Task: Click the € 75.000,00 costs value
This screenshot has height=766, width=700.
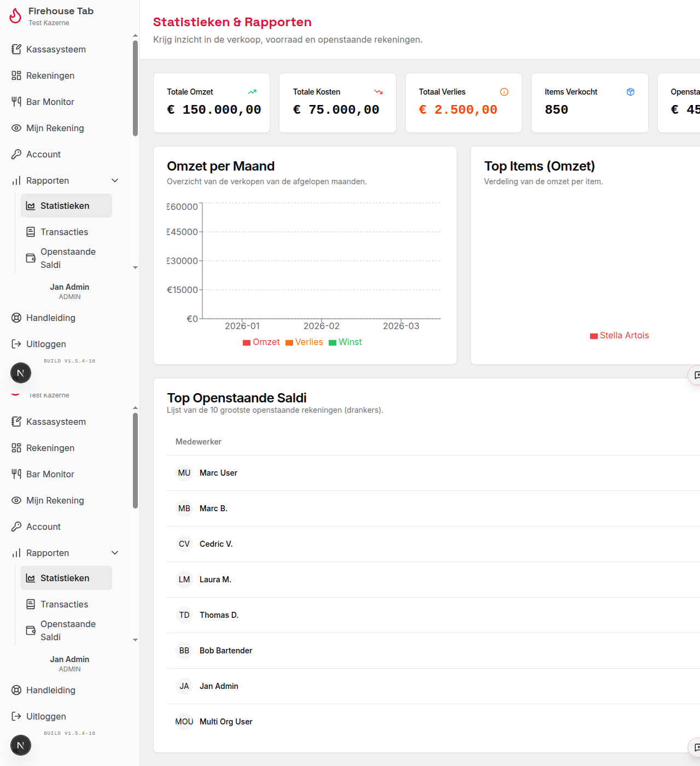Action: [x=336, y=110]
